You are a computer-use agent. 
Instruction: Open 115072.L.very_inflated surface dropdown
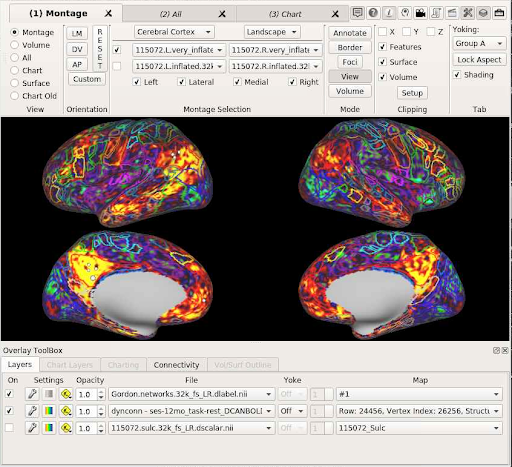click(x=179, y=50)
